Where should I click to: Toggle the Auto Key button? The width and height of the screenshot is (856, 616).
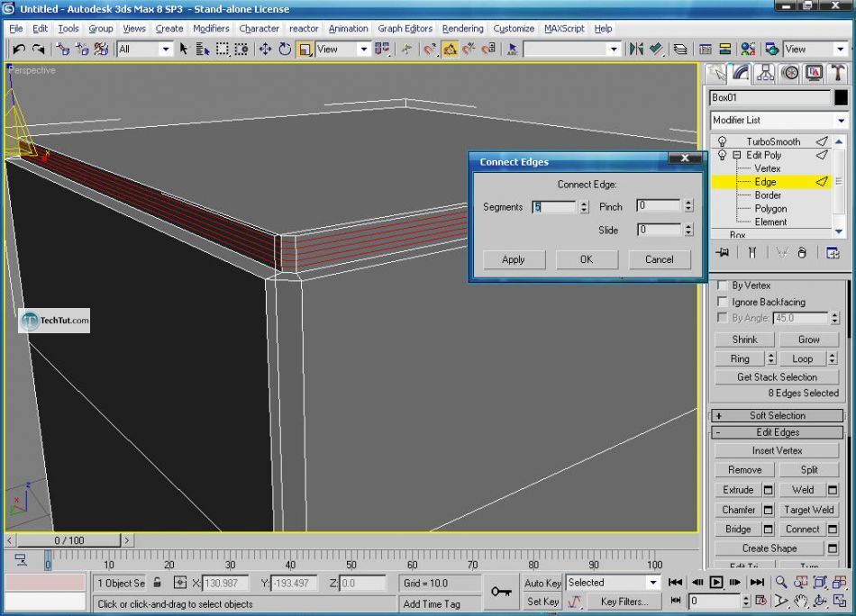[542, 583]
